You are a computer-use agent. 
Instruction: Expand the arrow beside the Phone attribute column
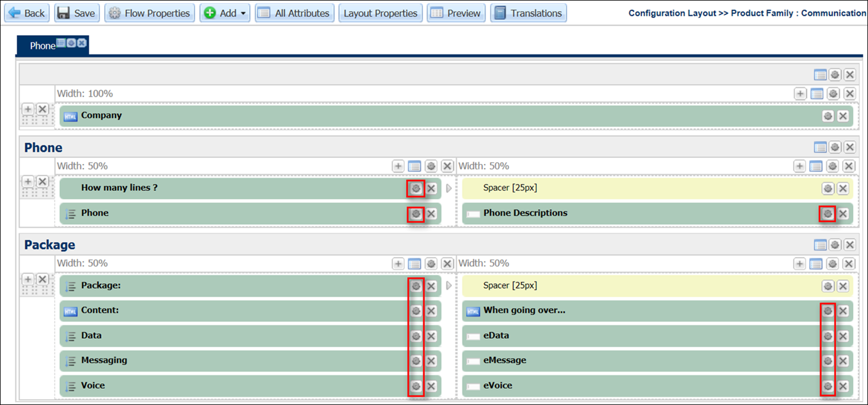point(449,188)
